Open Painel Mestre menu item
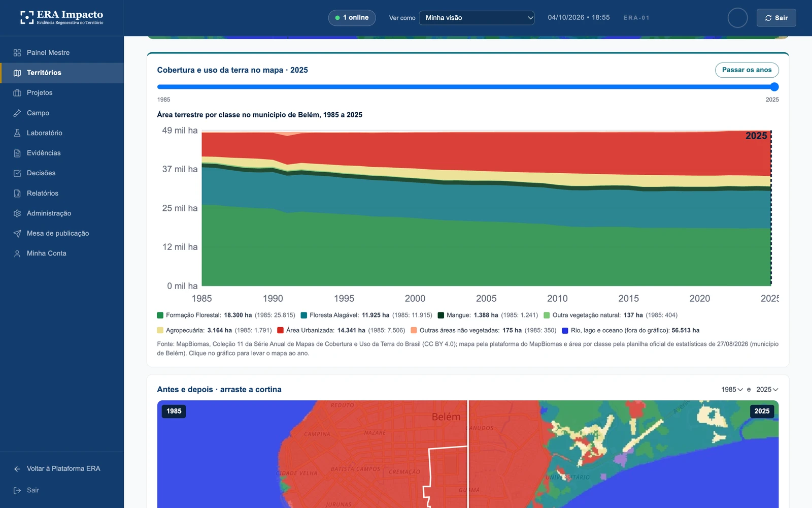 (x=62, y=53)
